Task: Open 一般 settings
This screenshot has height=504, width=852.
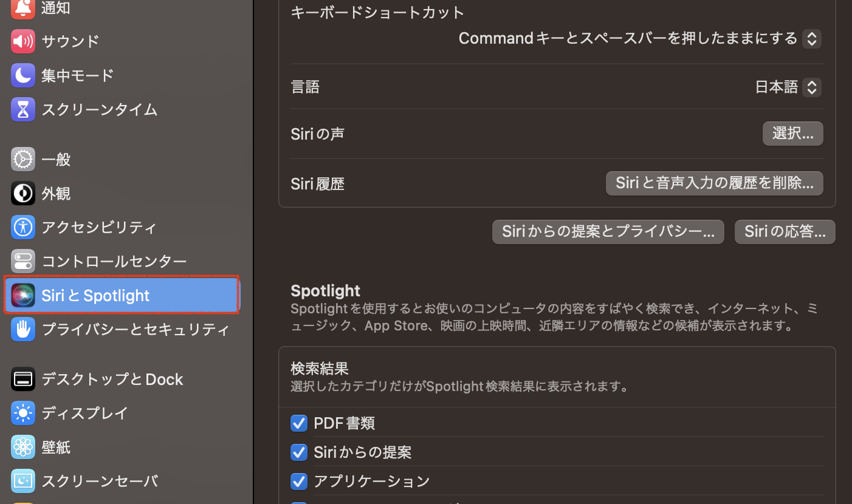Action: click(57, 160)
